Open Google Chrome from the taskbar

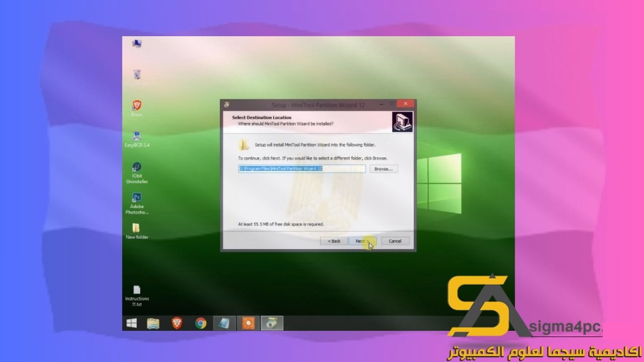click(x=201, y=323)
